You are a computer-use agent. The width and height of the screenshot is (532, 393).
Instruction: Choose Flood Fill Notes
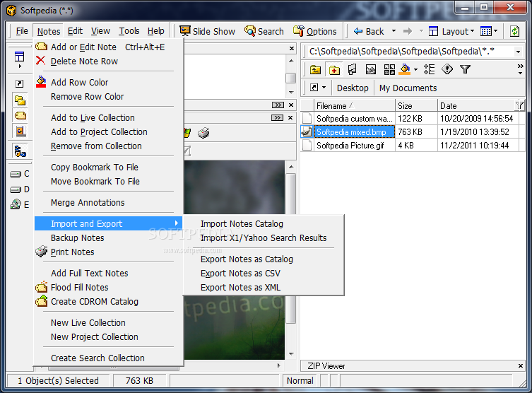[109, 288]
